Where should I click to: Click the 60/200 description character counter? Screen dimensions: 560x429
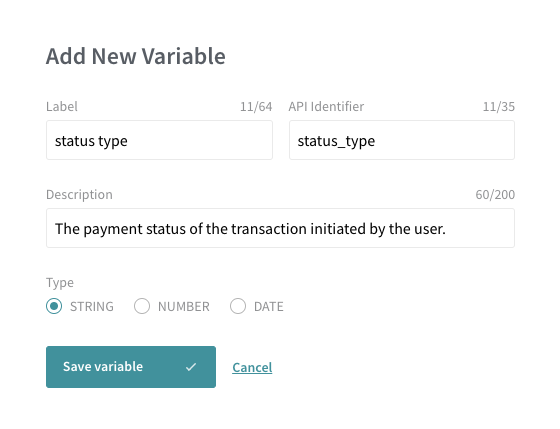(495, 195)
